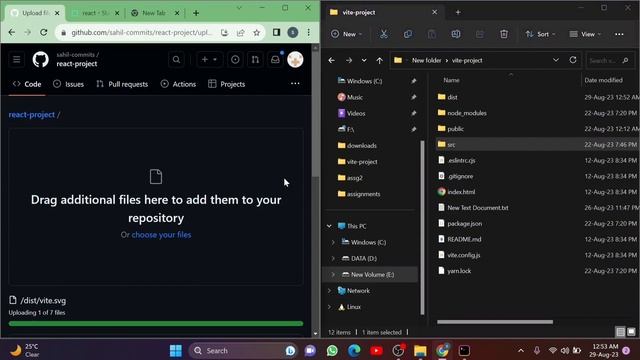Viewport: 640px width, 360px height.
Task: Open GitHub create new plus dropdown
Action: point(209,60)
